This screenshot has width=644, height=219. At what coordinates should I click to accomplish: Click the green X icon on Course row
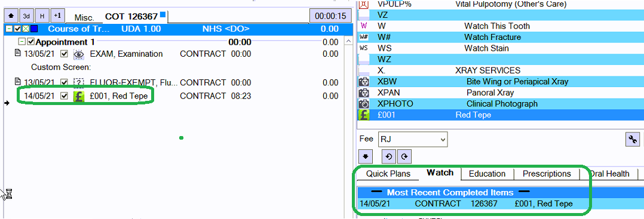coord(26,29)
